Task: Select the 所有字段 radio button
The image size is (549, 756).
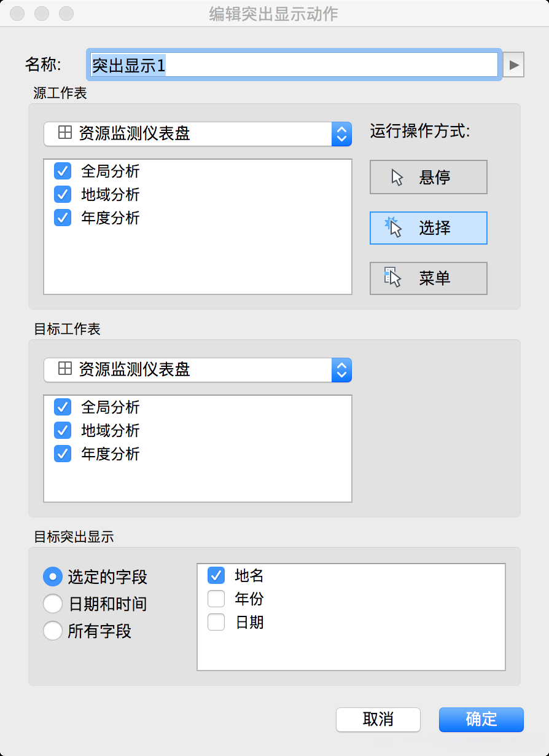Action: (53, 631)
